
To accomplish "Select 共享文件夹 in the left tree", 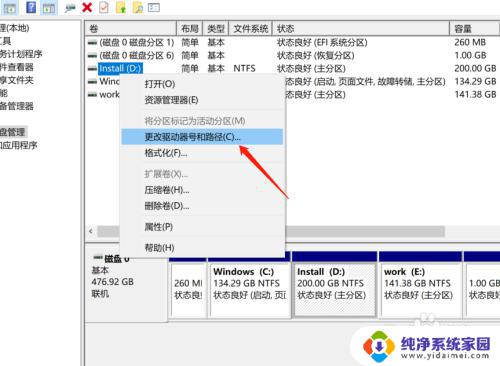I will pos(17,80).
